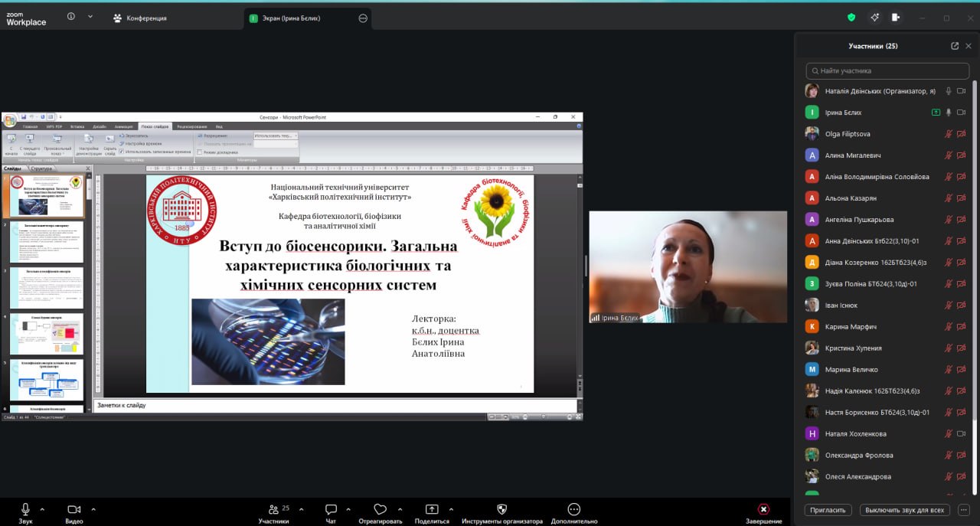Open Произвольный показ dropdown in PowerPoint

[x=57, y=144]
